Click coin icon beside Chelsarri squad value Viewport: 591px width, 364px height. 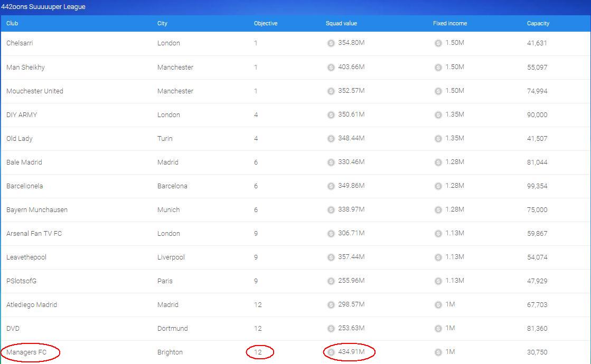331,43
